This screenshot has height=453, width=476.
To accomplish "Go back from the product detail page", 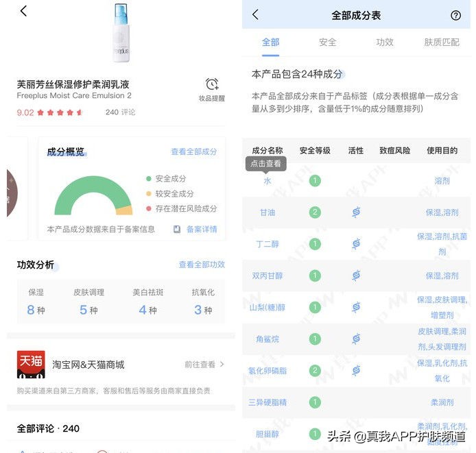I will (x=23, y=11).
